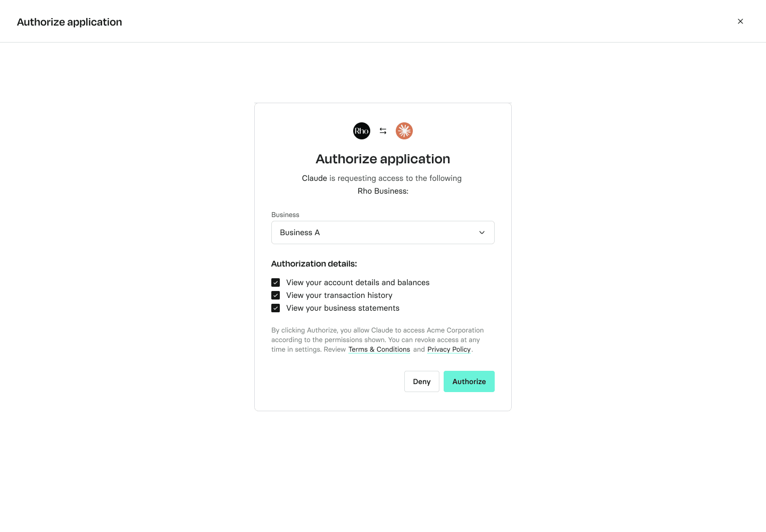This screenshot has height=532, width=766.
Task: Click the top-left page title 'Authorize application'
Action: pos(70,22)
